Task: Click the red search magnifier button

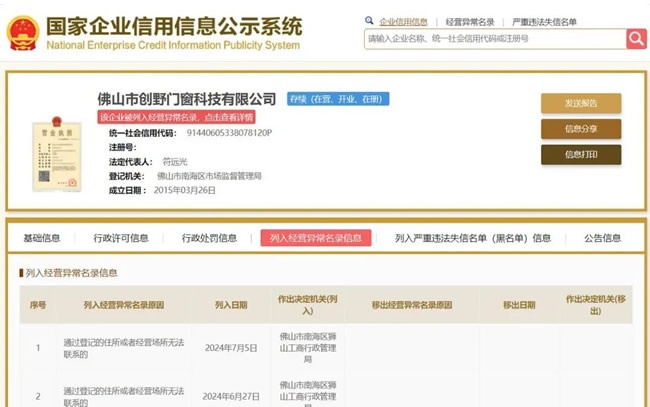Action: (x=636, y=39)
